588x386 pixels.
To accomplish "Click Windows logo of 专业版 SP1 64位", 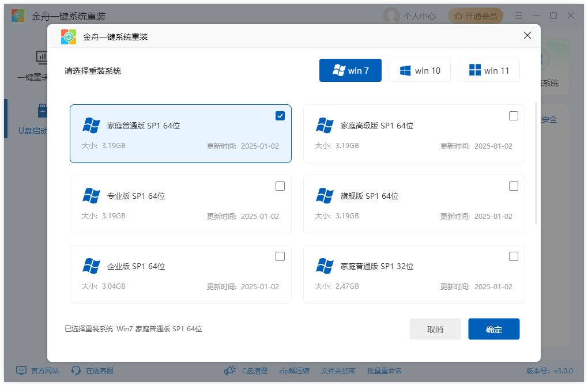I will tap(91, 196).
